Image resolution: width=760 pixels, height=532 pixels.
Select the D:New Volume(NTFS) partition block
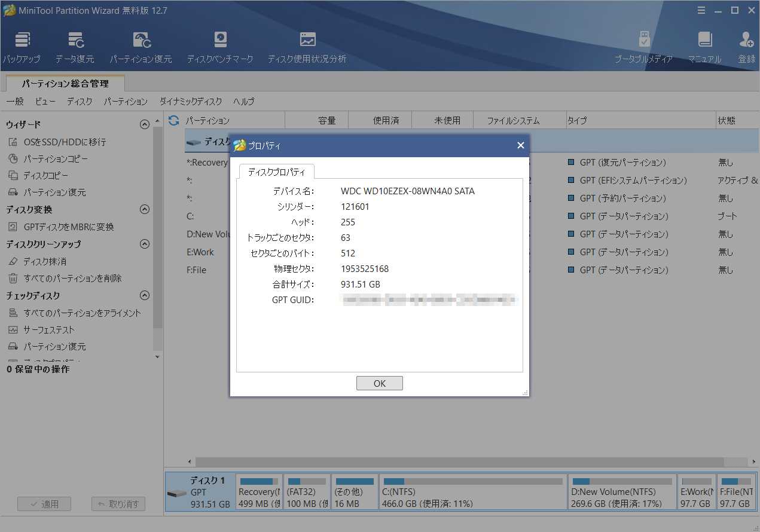622,492
